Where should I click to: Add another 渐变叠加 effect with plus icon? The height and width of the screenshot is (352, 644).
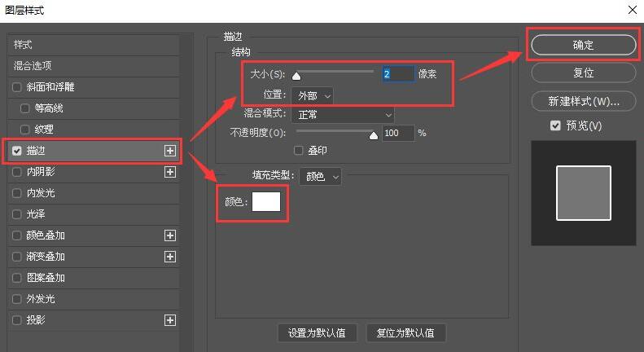click(x=170, y=257)
